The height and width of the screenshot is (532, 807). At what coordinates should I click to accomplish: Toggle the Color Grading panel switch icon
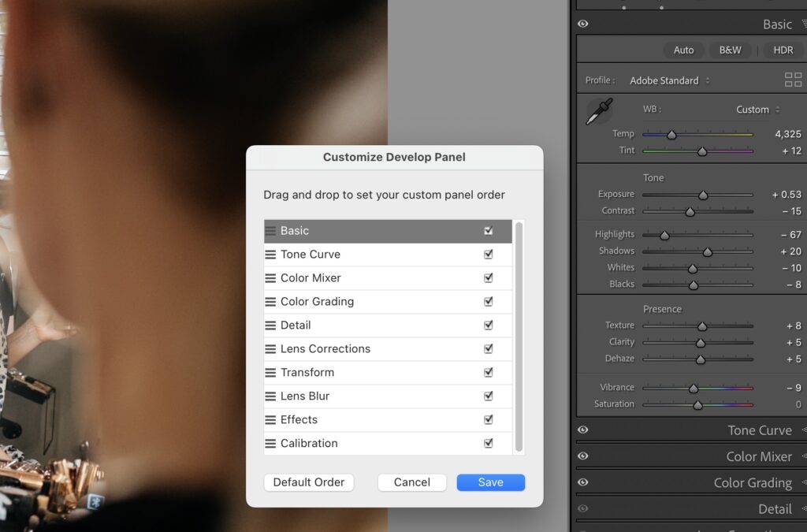582,482
